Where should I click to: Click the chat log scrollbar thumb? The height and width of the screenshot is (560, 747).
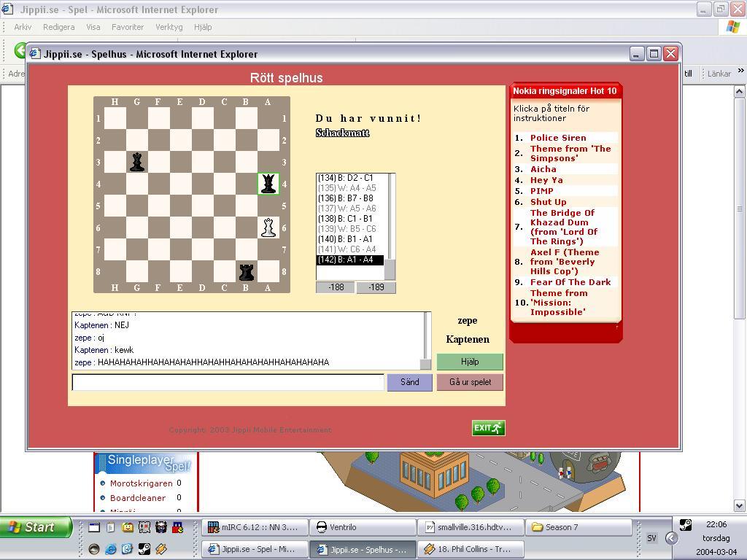click(x=425, y=365)
